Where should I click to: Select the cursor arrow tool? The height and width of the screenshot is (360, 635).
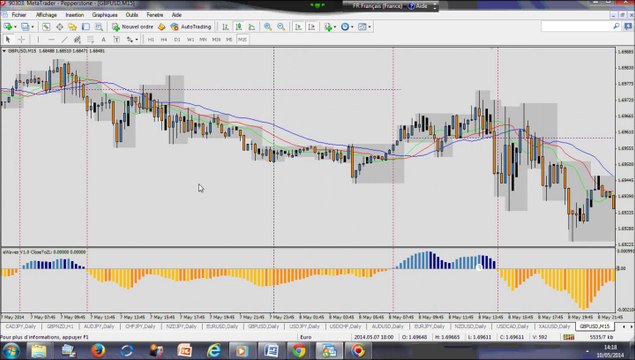pos(8,39)
